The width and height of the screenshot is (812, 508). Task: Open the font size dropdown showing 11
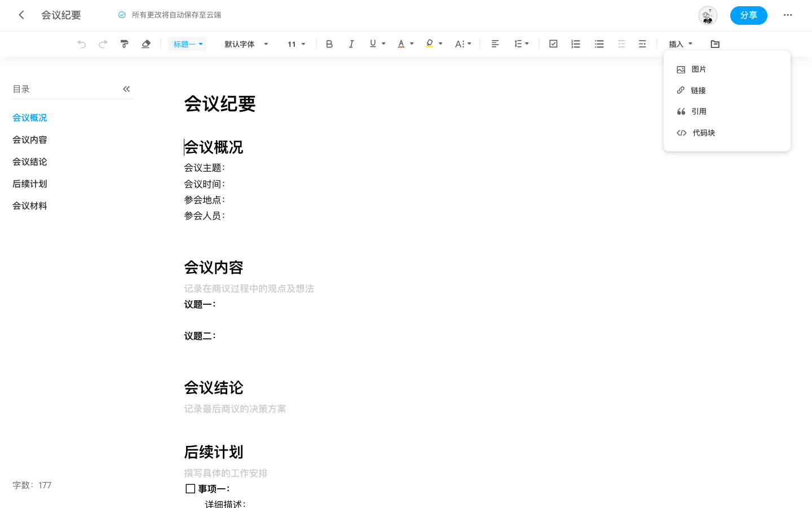[296, 43]
